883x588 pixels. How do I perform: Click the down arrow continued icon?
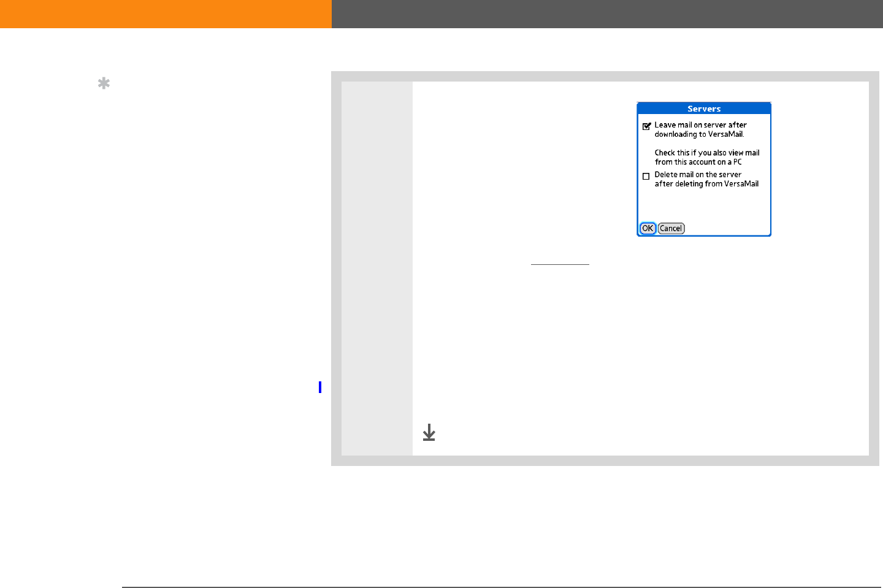[x=429, y=432]
